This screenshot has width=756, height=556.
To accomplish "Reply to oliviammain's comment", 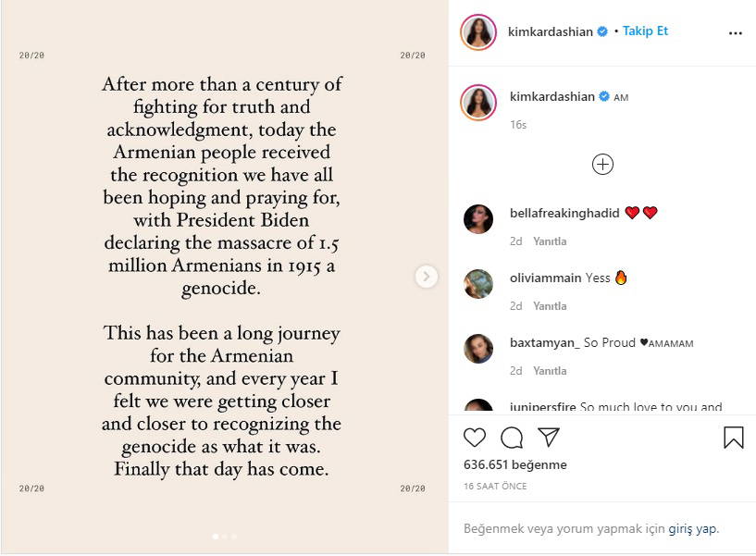I will click(x=550, y=306).
